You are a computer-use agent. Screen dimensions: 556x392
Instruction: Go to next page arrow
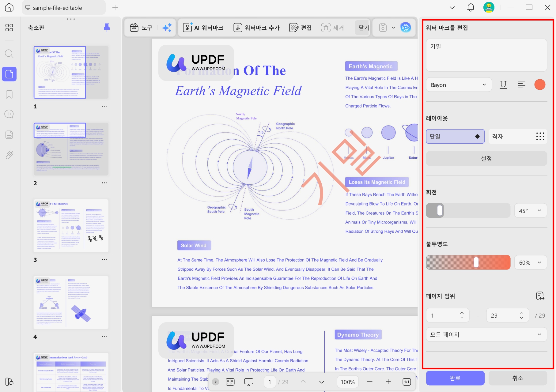point(322,382)
